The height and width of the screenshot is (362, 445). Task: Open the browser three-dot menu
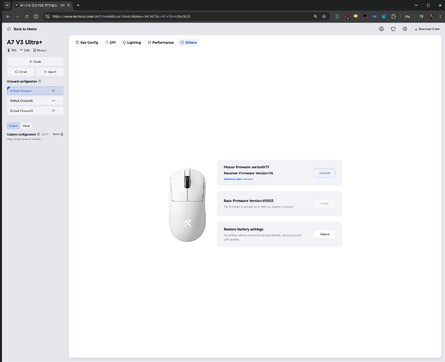(x=440, y=16)
